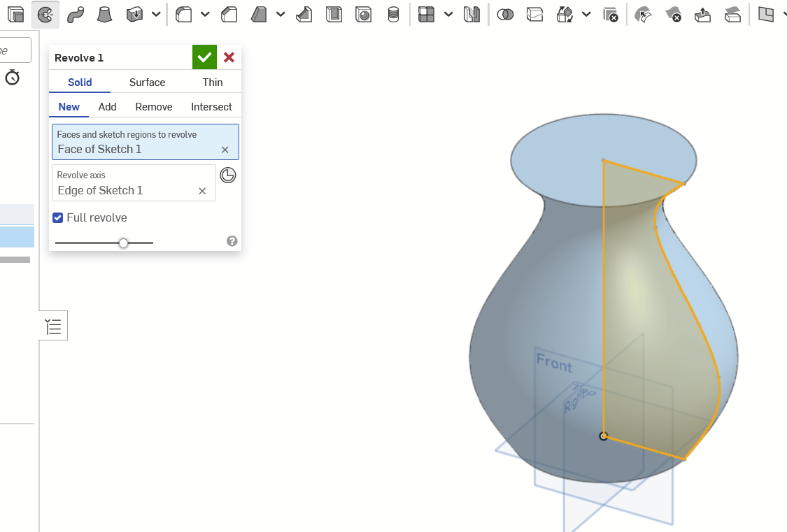The image size is (787, 532).
Task: Select the Shell tool
Action: point(334,15)
